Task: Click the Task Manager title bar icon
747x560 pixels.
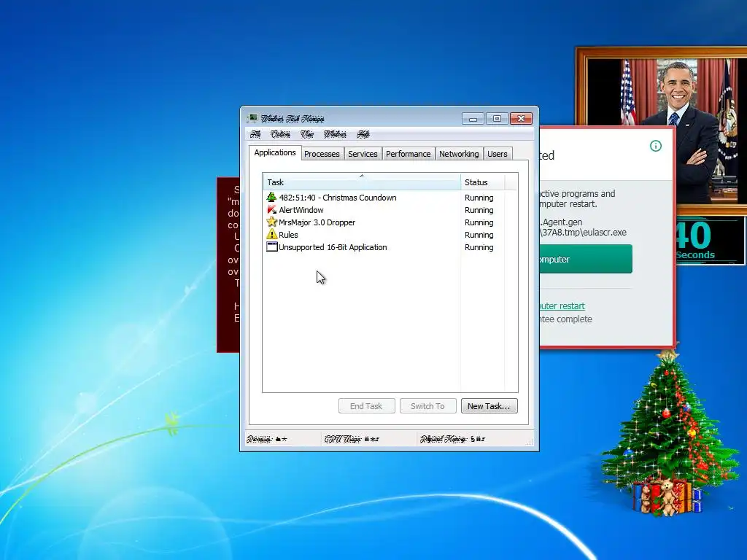Action: tap(252, 119)
